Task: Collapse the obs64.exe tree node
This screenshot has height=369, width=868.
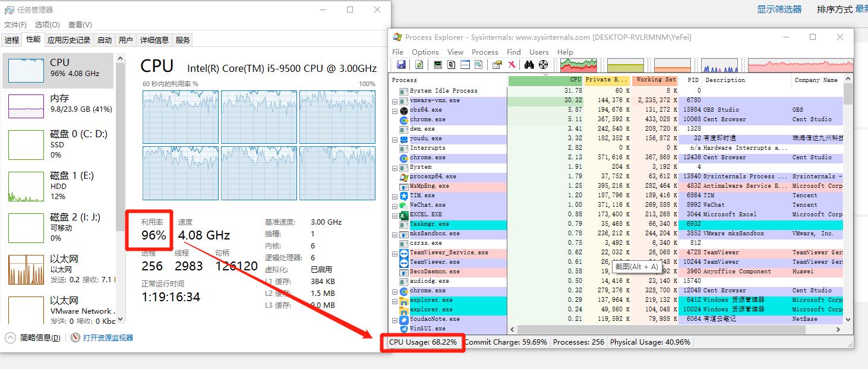Action: (395, 110)
